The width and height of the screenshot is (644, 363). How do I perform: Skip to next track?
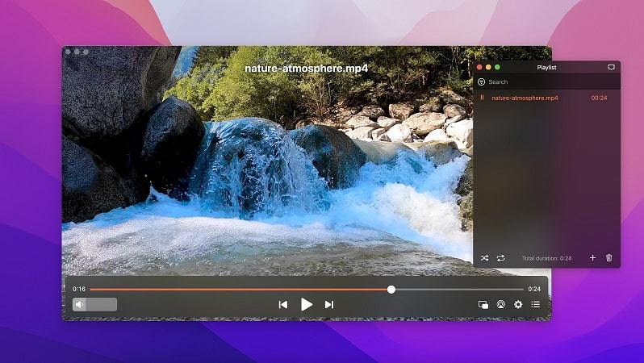click(x=329, y=304)
